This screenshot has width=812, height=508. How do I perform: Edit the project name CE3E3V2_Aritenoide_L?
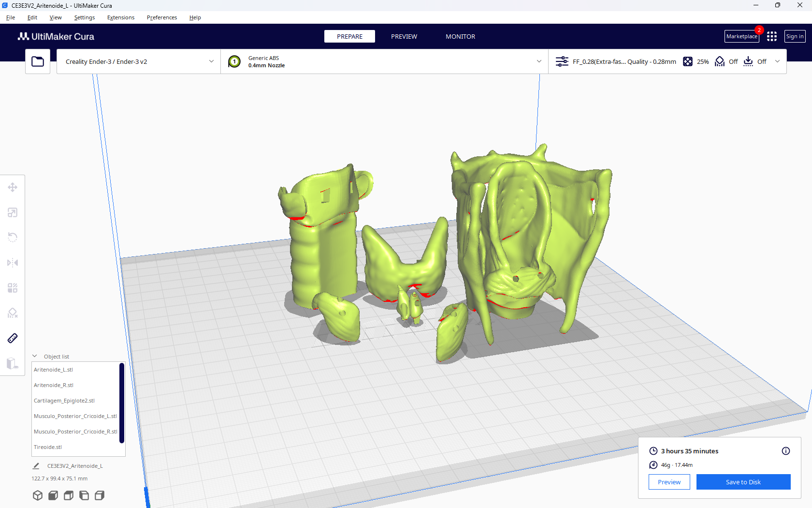click(75, 466)
